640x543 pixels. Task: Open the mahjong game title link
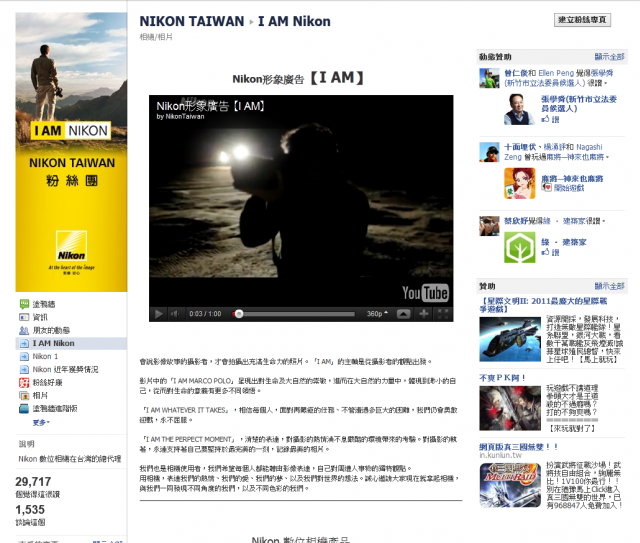tap(572, 178)
